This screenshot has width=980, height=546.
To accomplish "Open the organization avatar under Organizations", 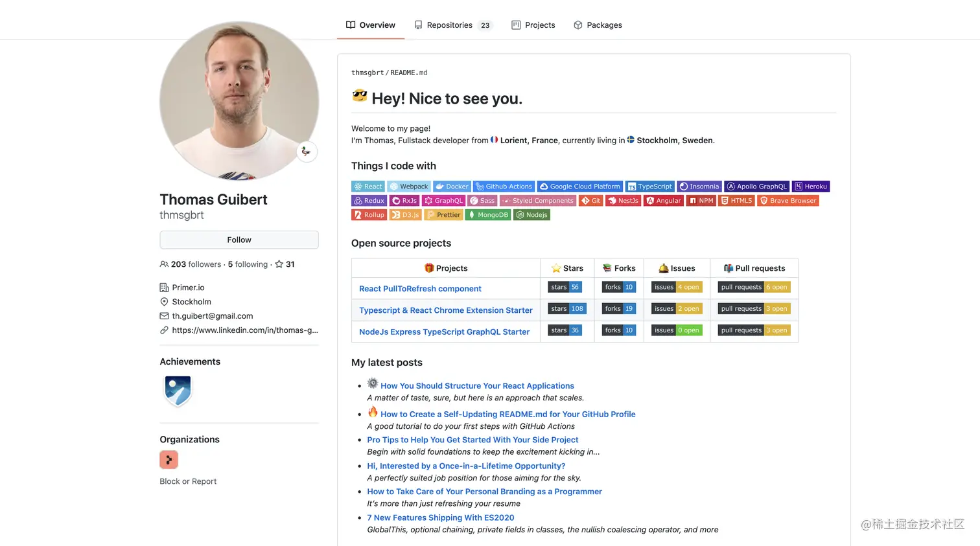I will point(169,460).
